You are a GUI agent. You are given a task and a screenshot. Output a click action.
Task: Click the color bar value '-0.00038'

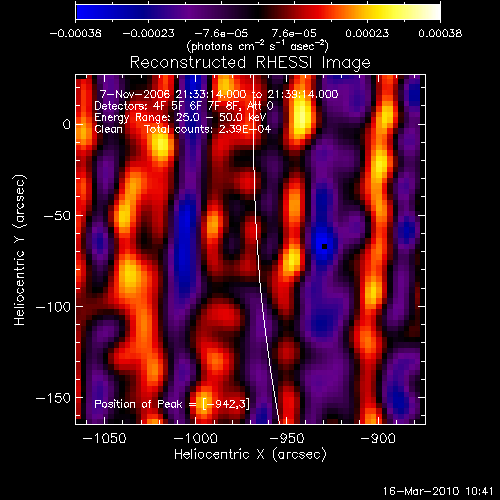[75, 33]
